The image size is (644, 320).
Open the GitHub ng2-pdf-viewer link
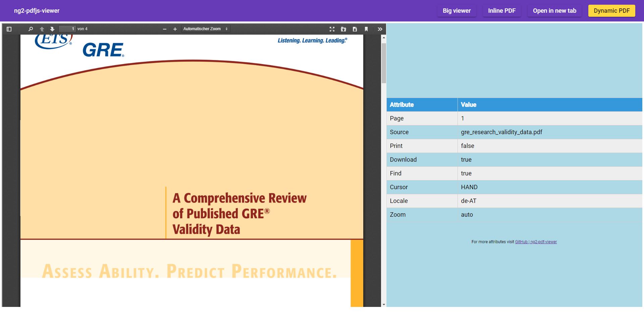click(536, 242)
